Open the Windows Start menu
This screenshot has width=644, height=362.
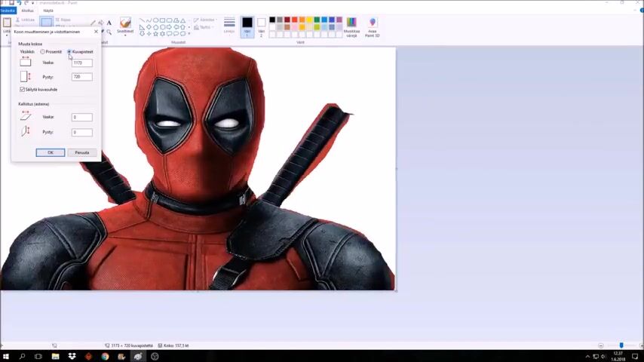pyautogui.click(x=6, y=356)
